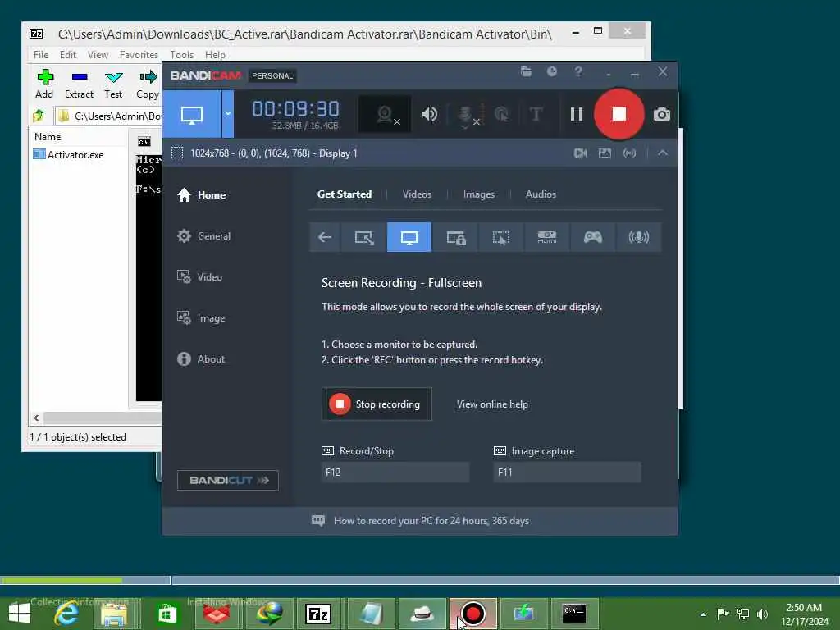Screen dimensions: 840x630
Task: Click the Extract button in 7-Zip toolbar
Action: click(80, 84)
